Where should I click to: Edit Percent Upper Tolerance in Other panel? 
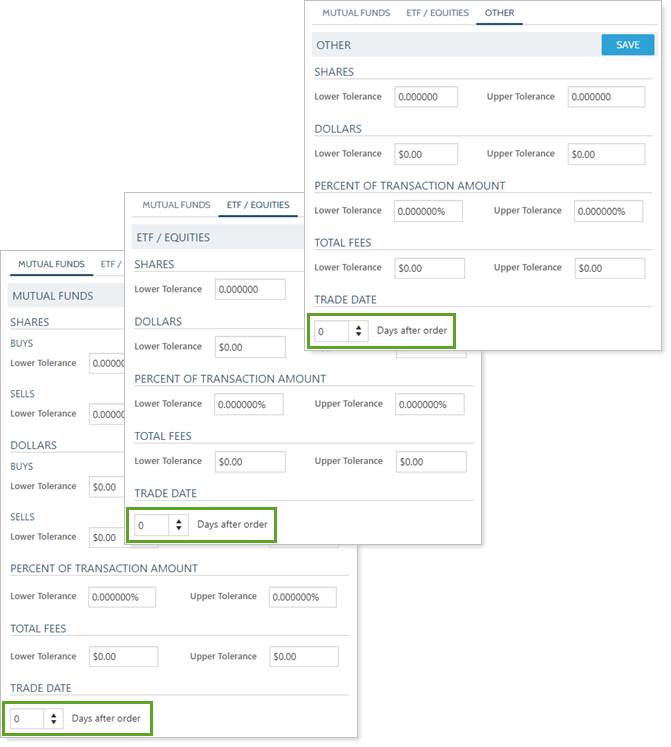(609, 211)
